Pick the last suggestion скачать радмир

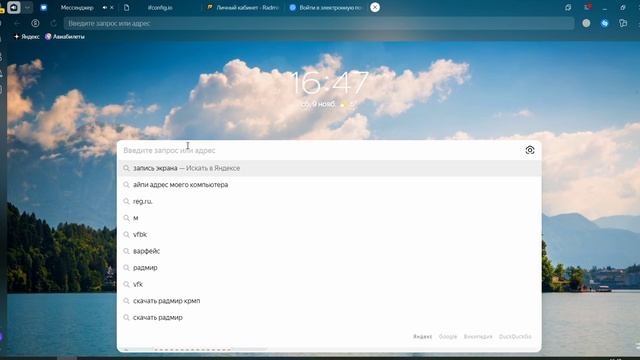329,318
